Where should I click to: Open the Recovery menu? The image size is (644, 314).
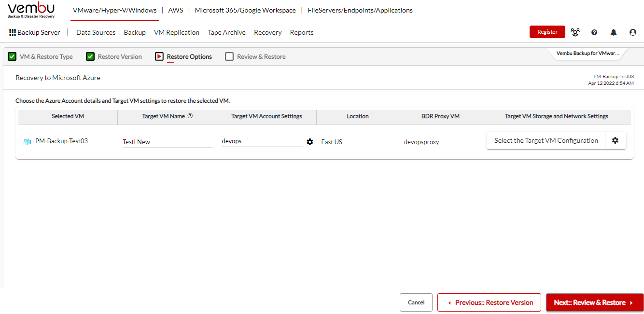pos(268,32)
